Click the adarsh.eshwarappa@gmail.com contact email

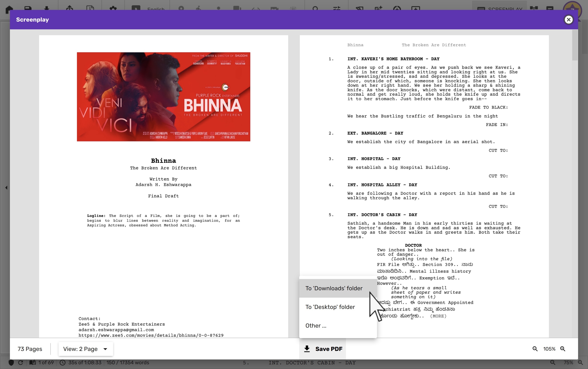click(x=116, y=330)
